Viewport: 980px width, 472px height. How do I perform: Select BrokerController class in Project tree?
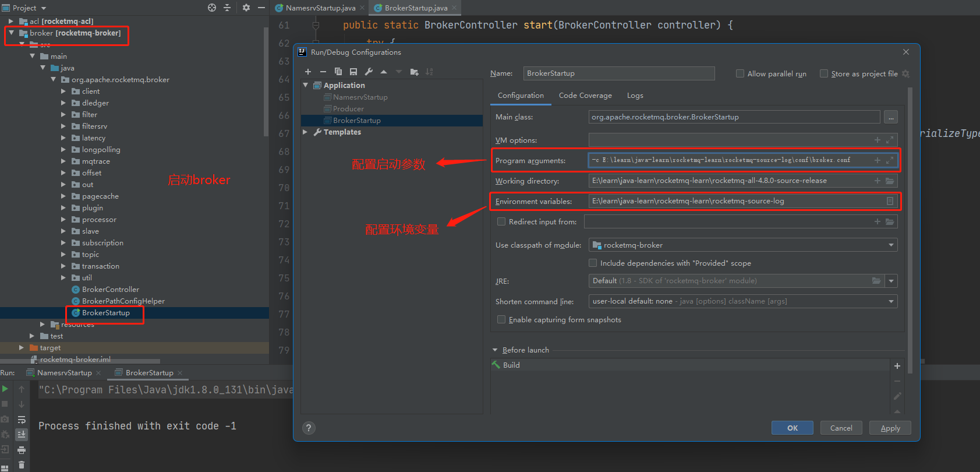point(111,290)
